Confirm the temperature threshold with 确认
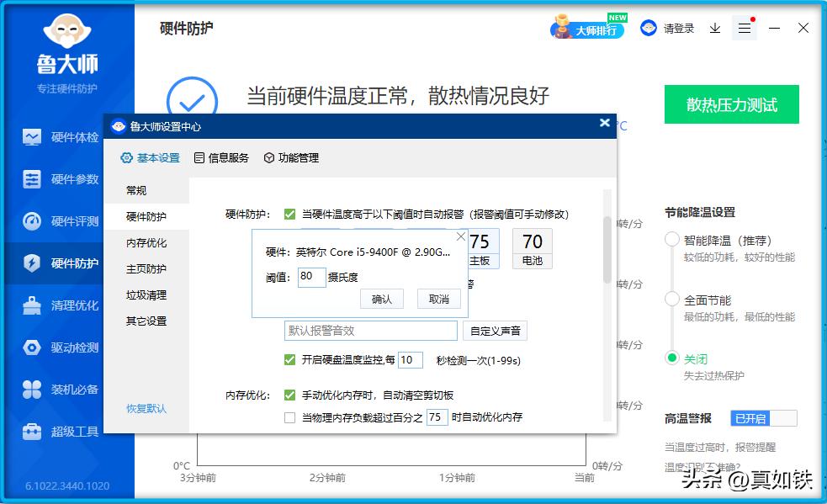827x504 pixels. [381, 299]
